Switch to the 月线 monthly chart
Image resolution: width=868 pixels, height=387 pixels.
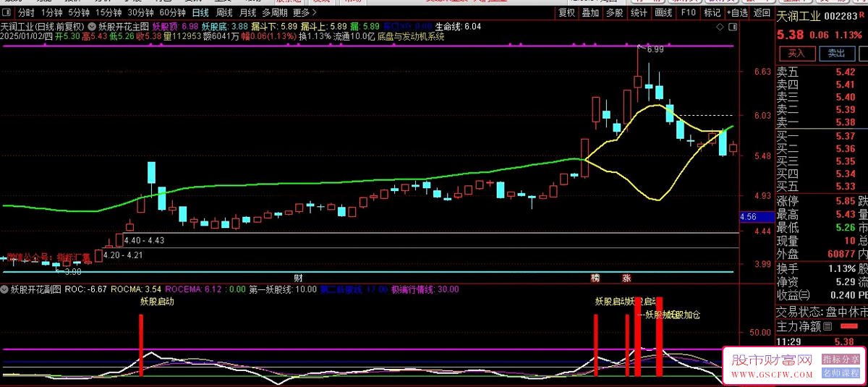click(247, 12)
